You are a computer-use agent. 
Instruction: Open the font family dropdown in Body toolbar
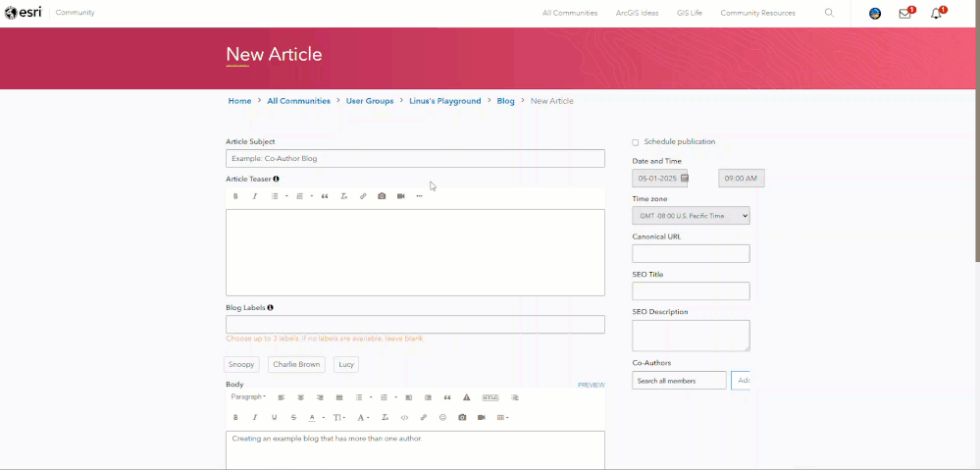pos(363,417)
